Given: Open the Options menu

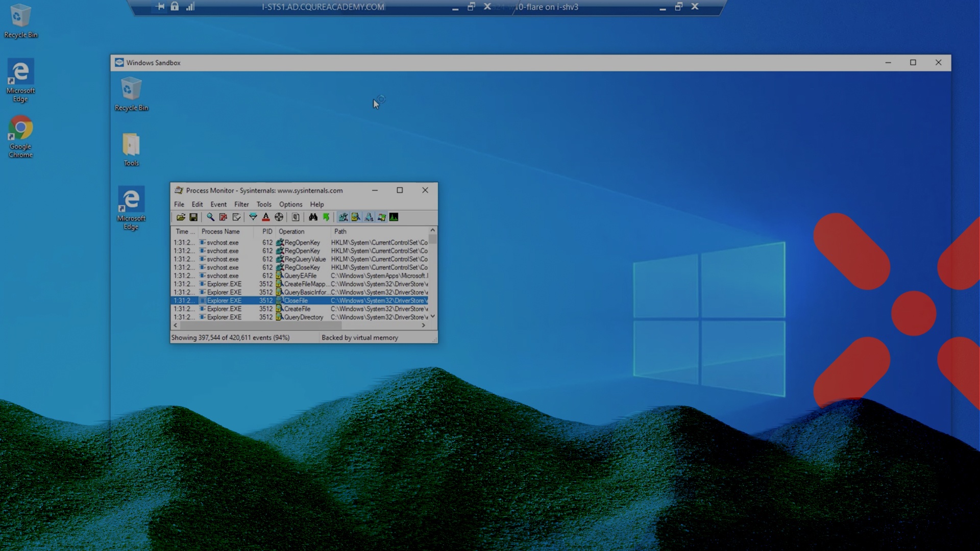Looking at the screenshot, I should 290,204.
